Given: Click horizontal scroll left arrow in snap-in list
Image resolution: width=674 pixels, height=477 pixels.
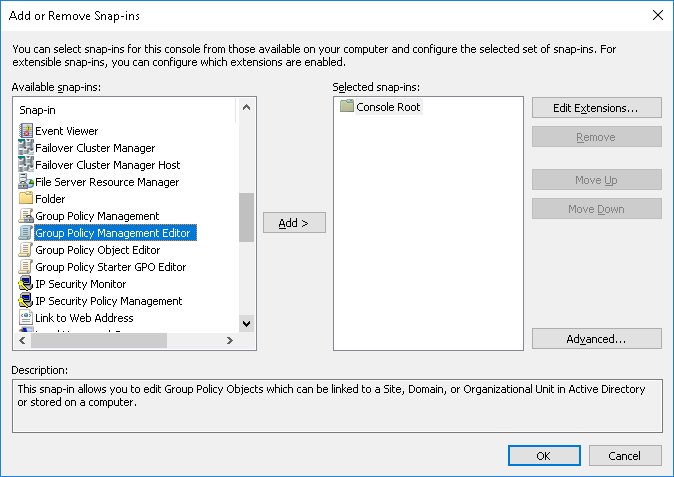Looking at the screenshot, I should (21, 340).
